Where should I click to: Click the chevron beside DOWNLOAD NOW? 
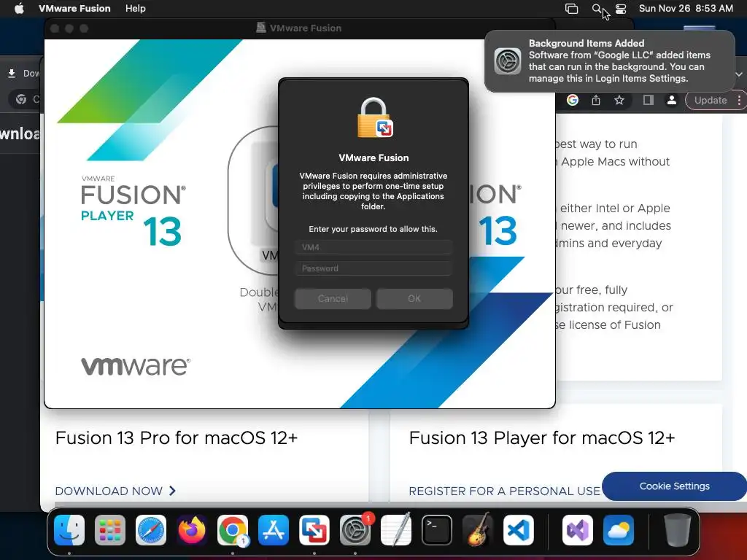172,491
